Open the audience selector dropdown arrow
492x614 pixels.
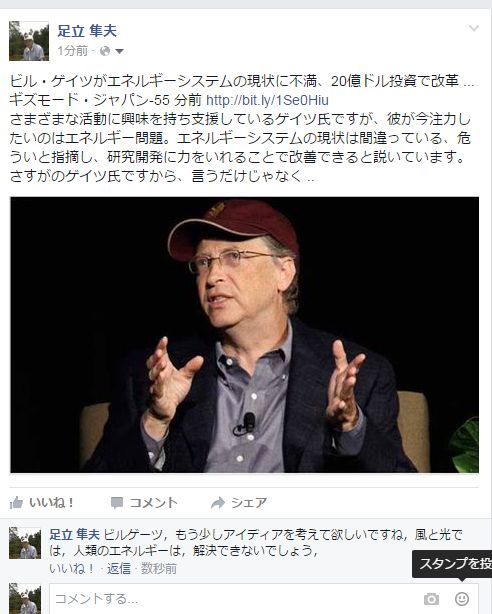119,51
